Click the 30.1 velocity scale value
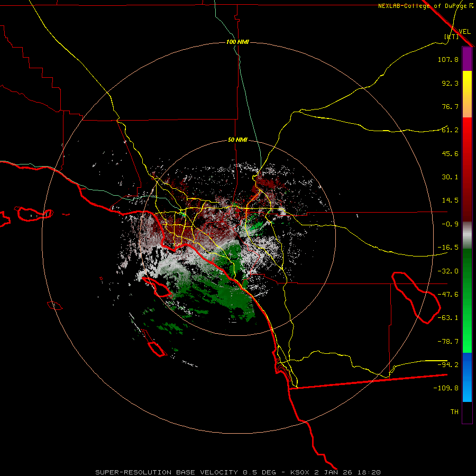 click(450, 177)
